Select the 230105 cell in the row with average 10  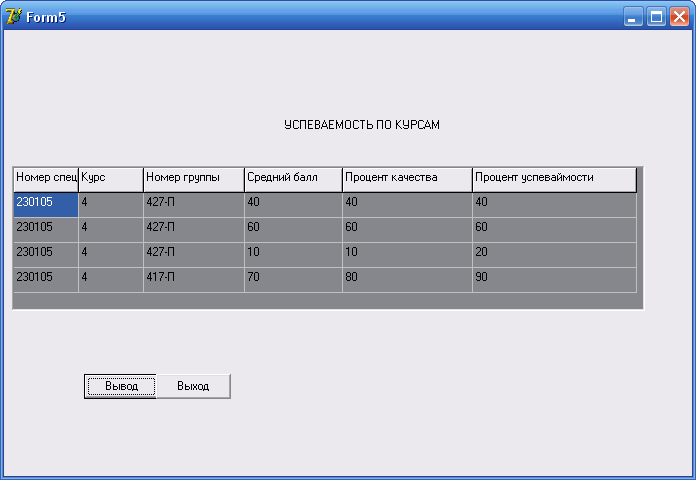pyautogui.click(x=46, y=255)
